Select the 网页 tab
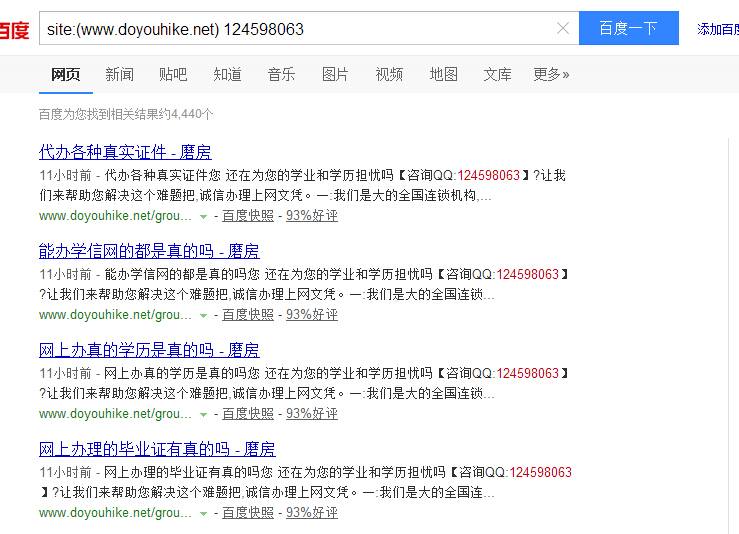 pos(66,74)
